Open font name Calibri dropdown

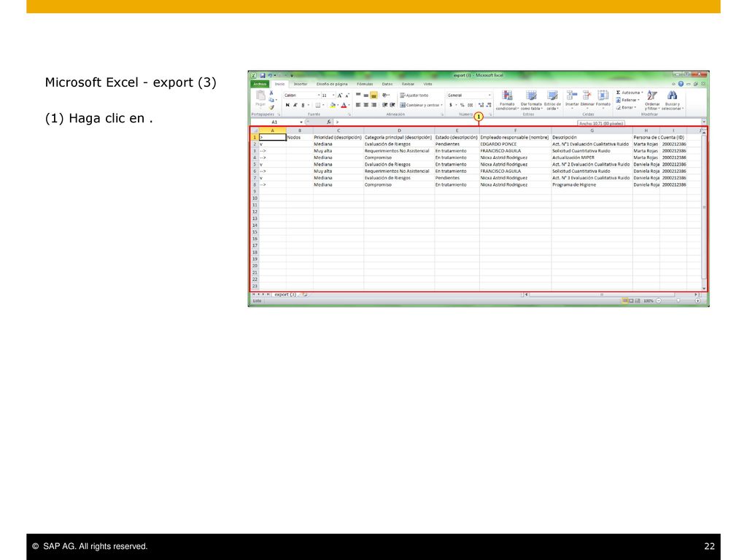319,96
